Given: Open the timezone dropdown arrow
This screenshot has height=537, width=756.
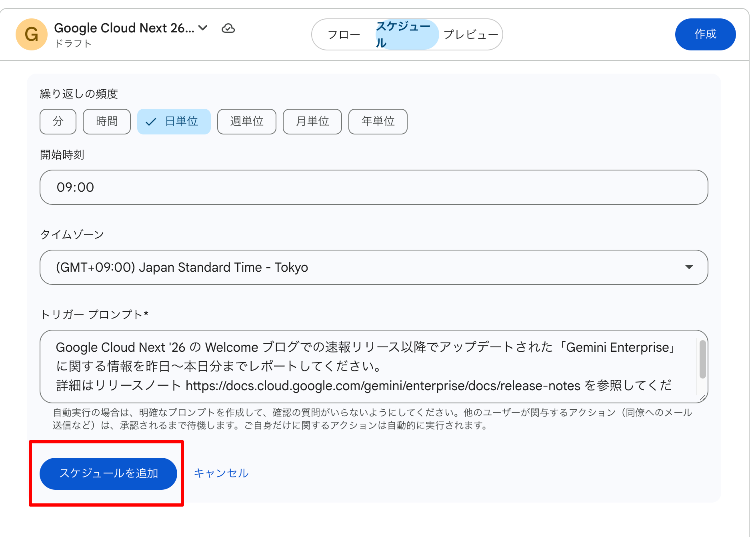Looking at the screenshot, I should tap(689, 267).
